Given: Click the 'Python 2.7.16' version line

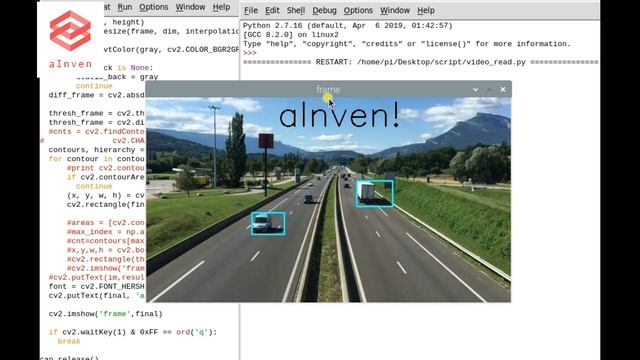Looking at the screenshot, I should point(348,26).
